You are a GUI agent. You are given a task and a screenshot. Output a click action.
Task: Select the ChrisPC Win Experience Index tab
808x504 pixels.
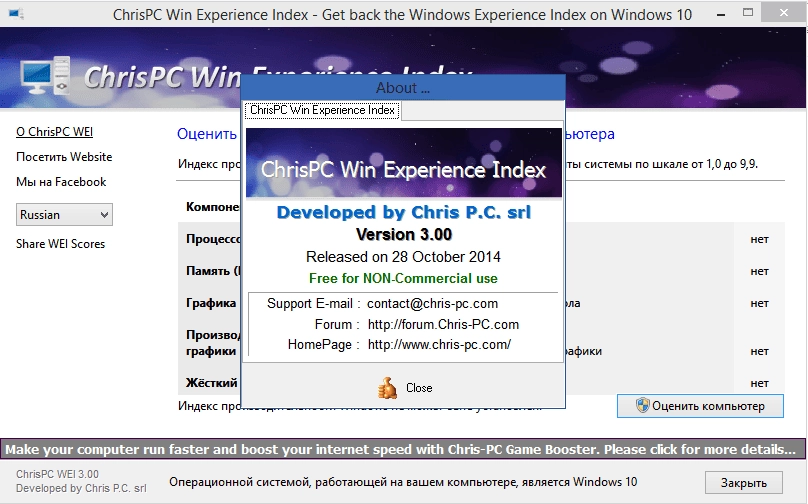(322, 110)
